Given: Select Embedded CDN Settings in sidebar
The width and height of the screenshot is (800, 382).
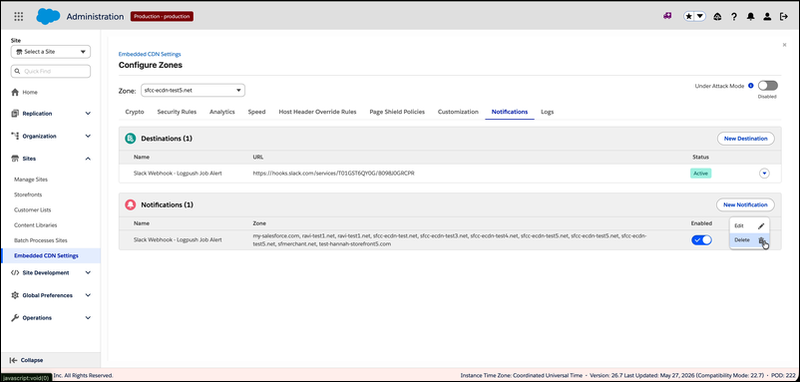Looking at the screenshot, I should click(x=51, y=256).
